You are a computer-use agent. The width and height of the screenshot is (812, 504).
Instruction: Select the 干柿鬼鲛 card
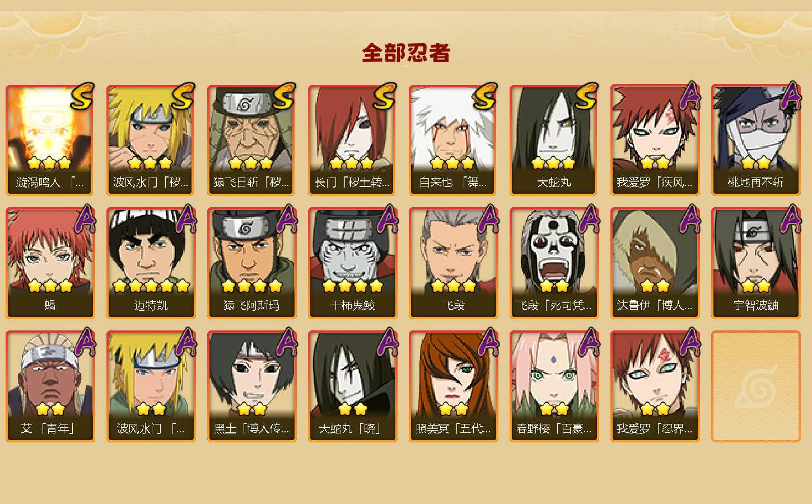click(352, 263)
